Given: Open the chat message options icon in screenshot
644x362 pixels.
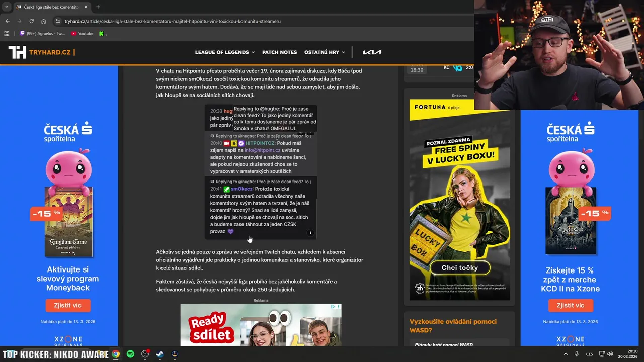Looking at the screenshot, I should click(x=310, y=233).
